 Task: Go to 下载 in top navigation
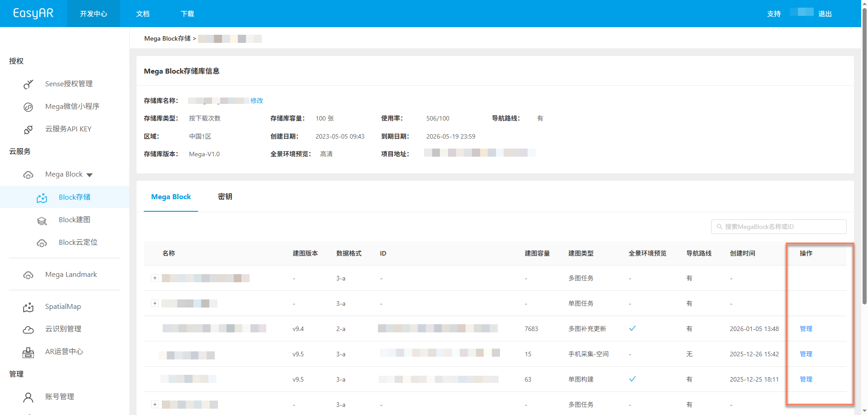click(x=187, y=14)
